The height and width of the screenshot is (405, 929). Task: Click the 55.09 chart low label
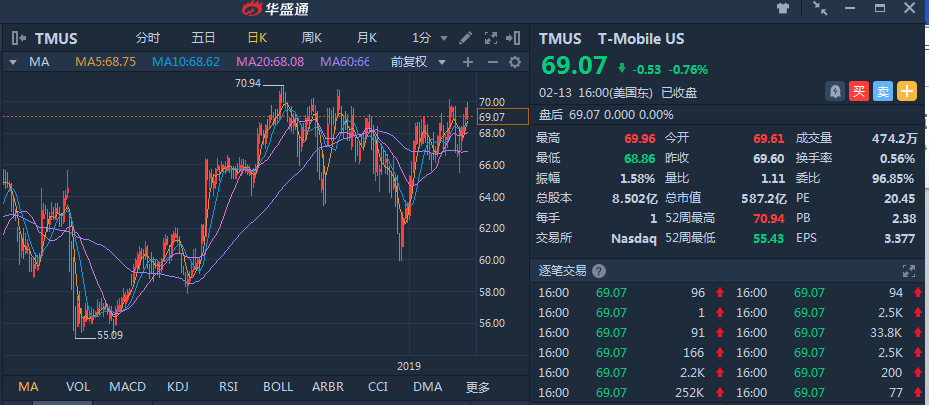click(x=110, y=335)
